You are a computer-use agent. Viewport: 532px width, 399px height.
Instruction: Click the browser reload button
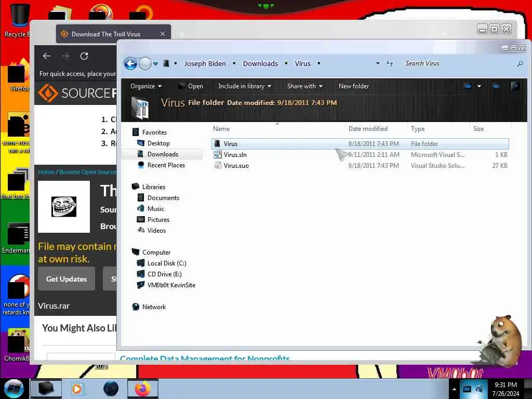tap(84, 56)
